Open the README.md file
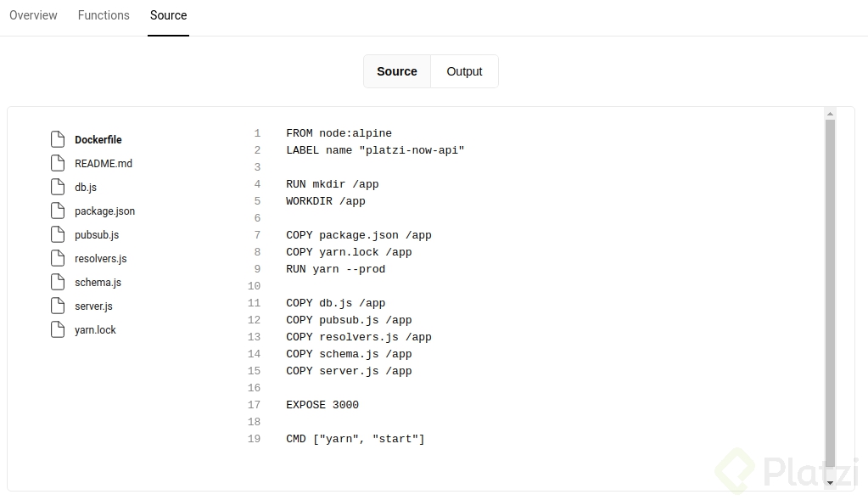The width and height of the screenshot is (868, 500). tap(104, 163)
